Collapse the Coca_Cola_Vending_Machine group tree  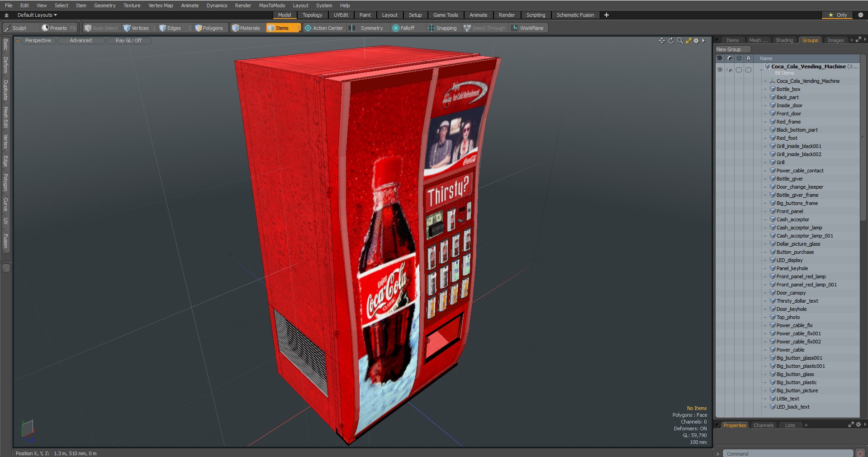click(x=761, y=70)
